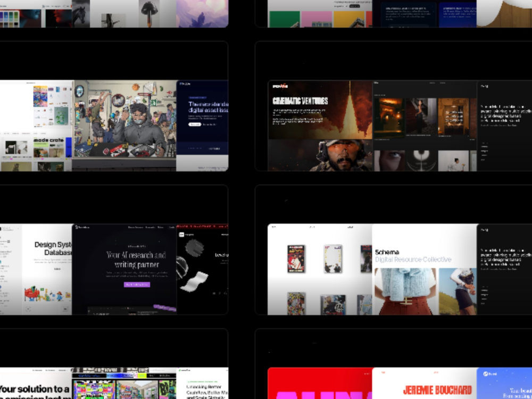Open the dark text thumbnail beside Schema
The width and height of the screenshot is (532, 399).
point(504,269)
